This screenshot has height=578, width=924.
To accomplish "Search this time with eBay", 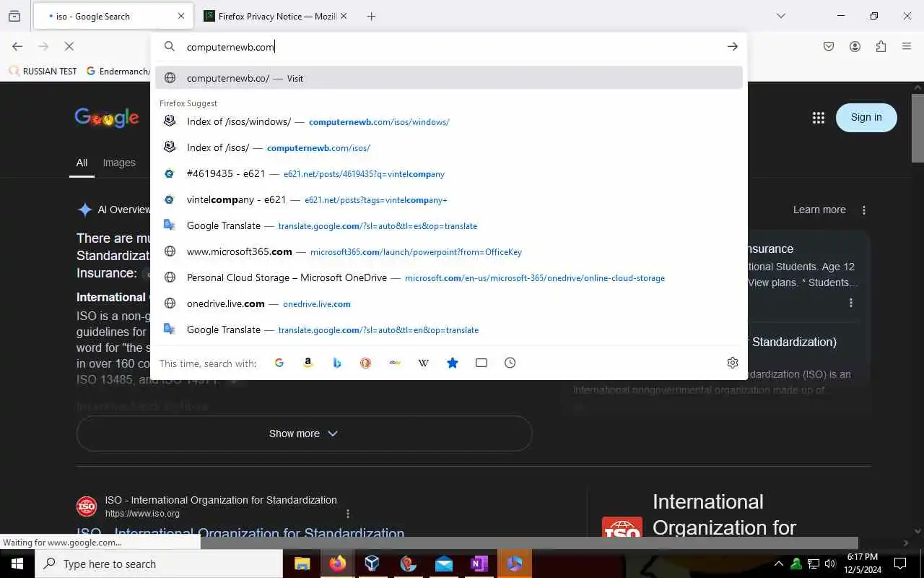I will 395,363.
